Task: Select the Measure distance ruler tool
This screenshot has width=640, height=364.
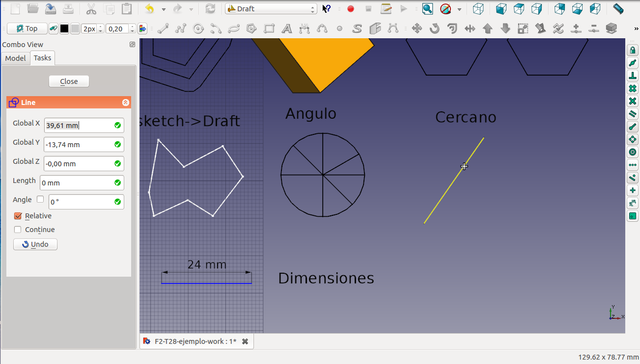Action: click(x=618, y=9)
